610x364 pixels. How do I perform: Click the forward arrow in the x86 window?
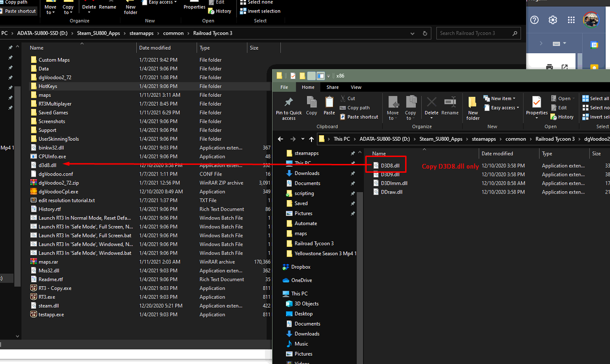click(292, 139)
